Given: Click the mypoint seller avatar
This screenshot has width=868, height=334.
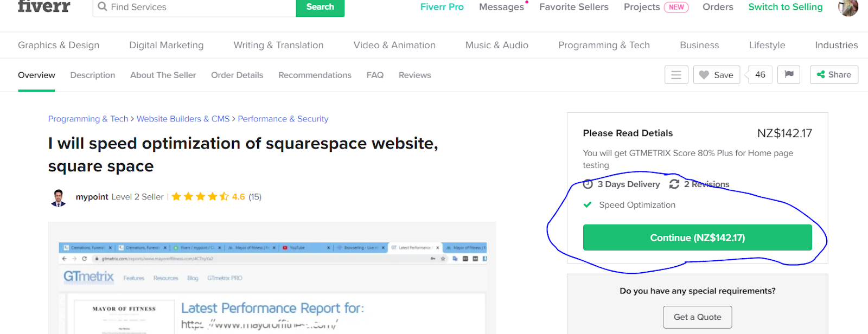Looking at the screenshot, I should tap(59, 197).
